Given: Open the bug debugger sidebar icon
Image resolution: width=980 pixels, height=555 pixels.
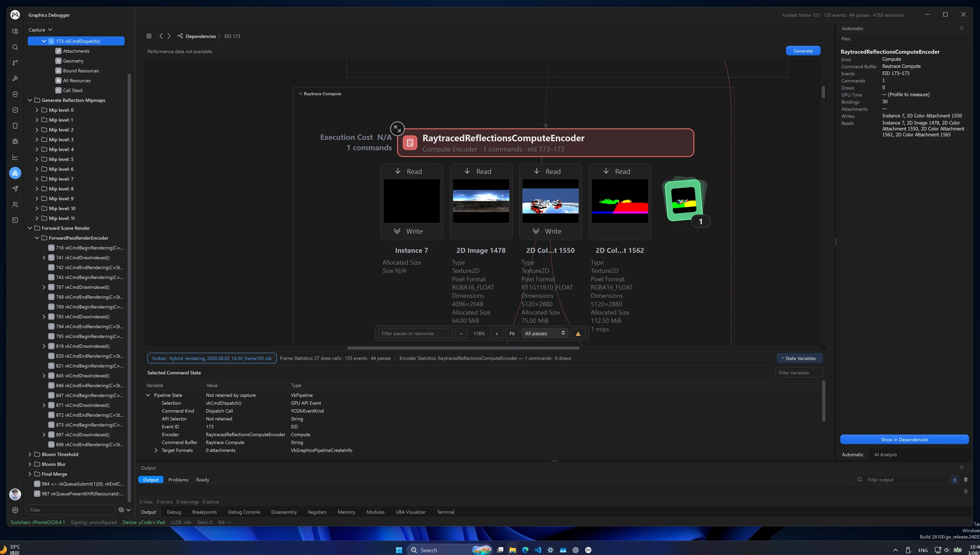Looking at the screenshot, I should click(15, 141).
